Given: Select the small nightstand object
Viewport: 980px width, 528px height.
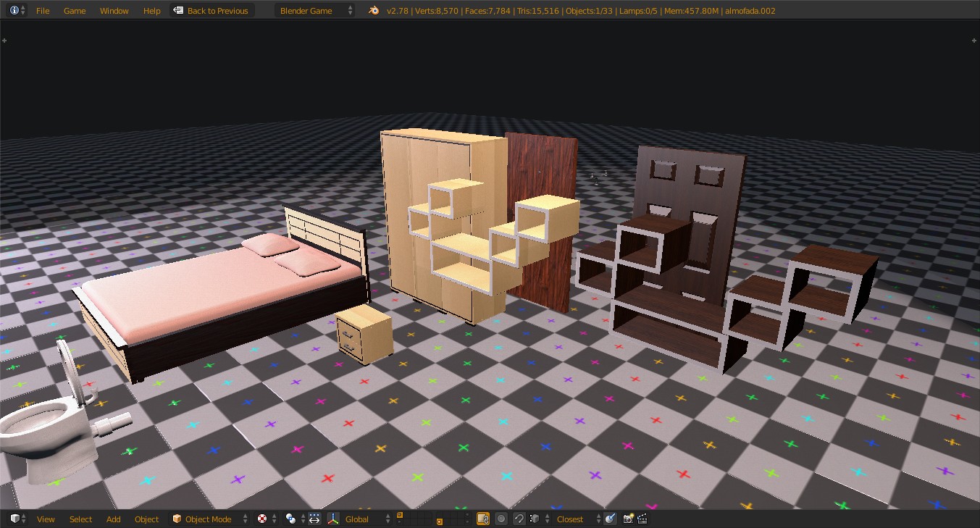Looking at the screenshot, I should (x=364, y=335).
